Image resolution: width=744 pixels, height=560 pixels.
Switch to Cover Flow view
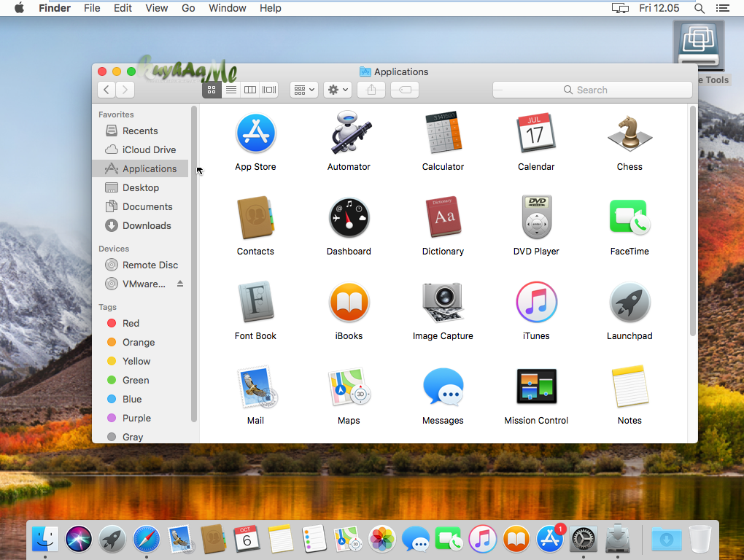(269, 90)
